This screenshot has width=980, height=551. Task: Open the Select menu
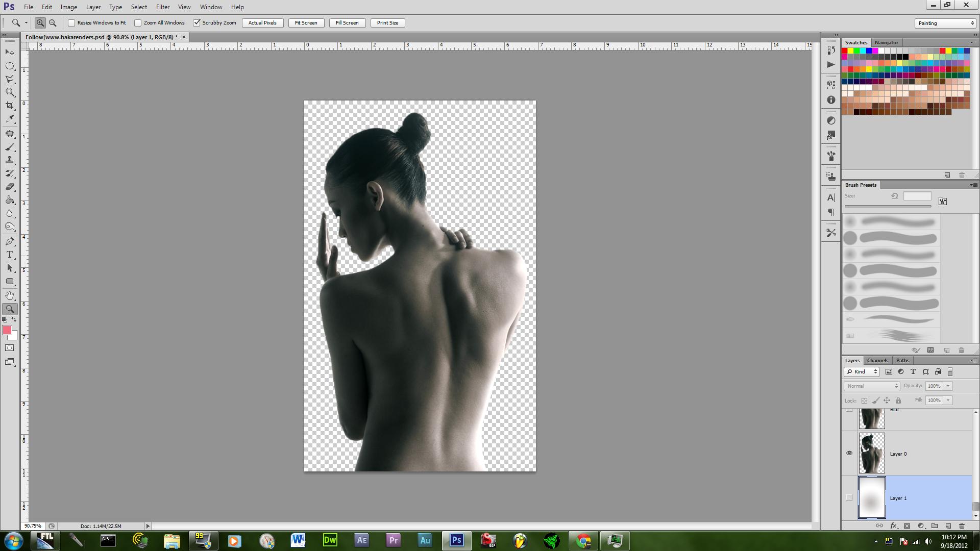(x=139, y=7)
